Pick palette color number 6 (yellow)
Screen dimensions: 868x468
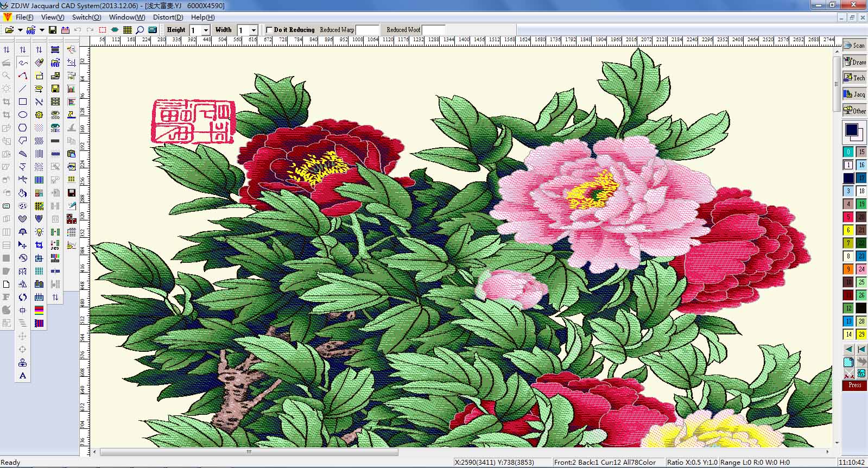click(848, 230)
